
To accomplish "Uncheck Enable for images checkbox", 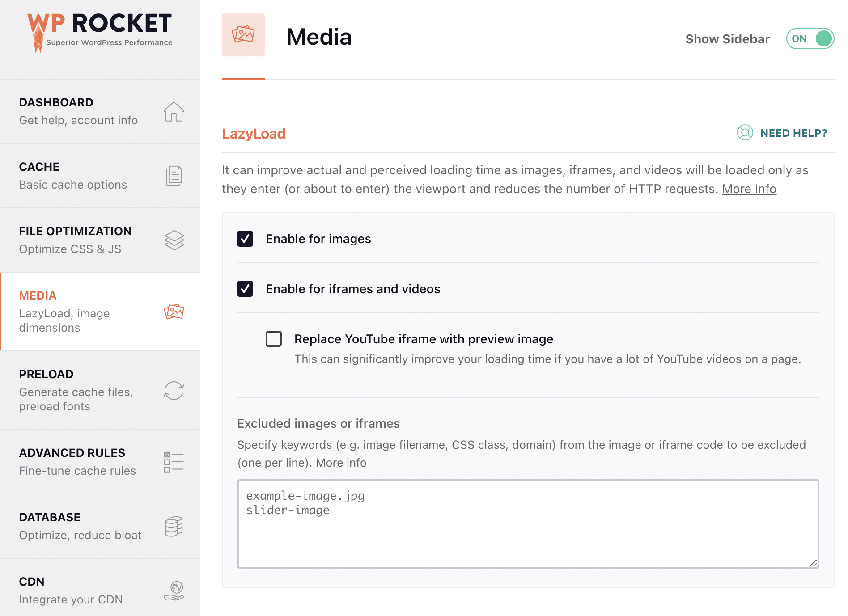I will click(245, 239).
